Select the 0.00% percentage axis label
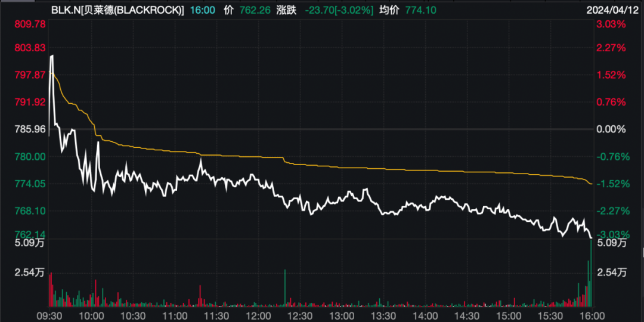This screenshot has width=644, height=322. click(x=612, y=129)
